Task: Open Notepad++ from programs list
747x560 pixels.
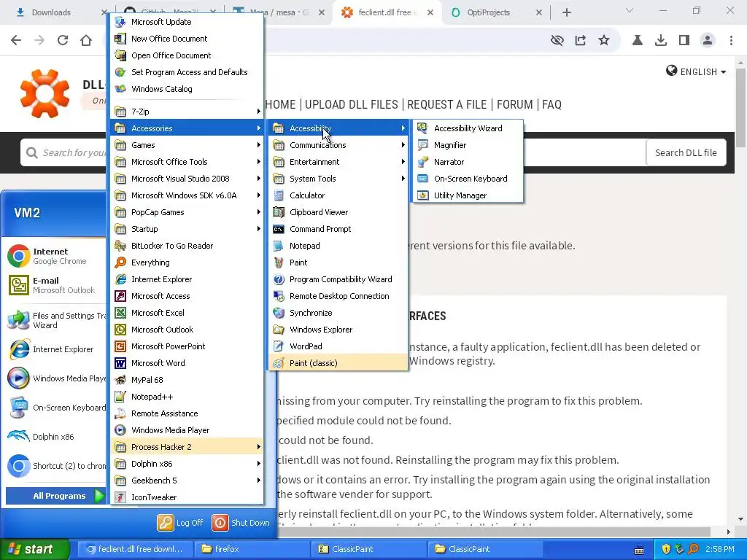Action: [x=187, y=397]
